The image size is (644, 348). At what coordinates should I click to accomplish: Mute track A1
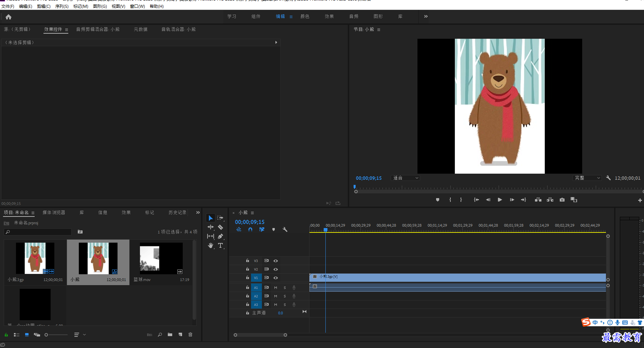click(275, 288)
